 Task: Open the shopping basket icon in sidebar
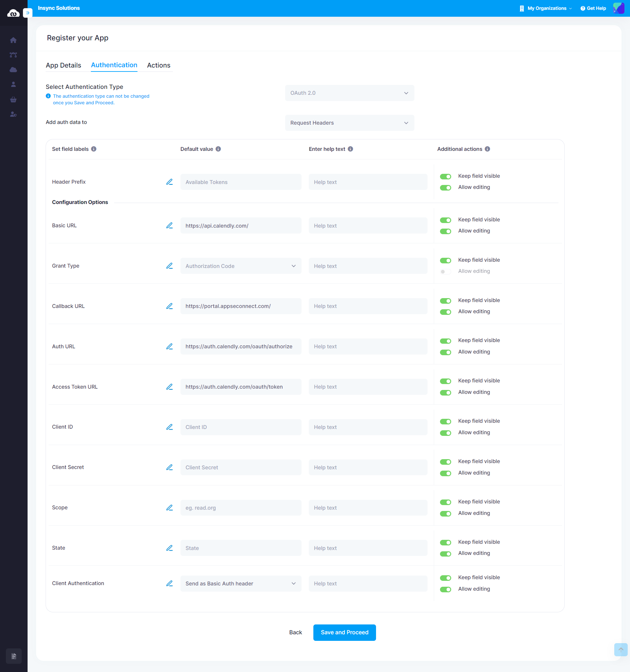pos(13,99)
